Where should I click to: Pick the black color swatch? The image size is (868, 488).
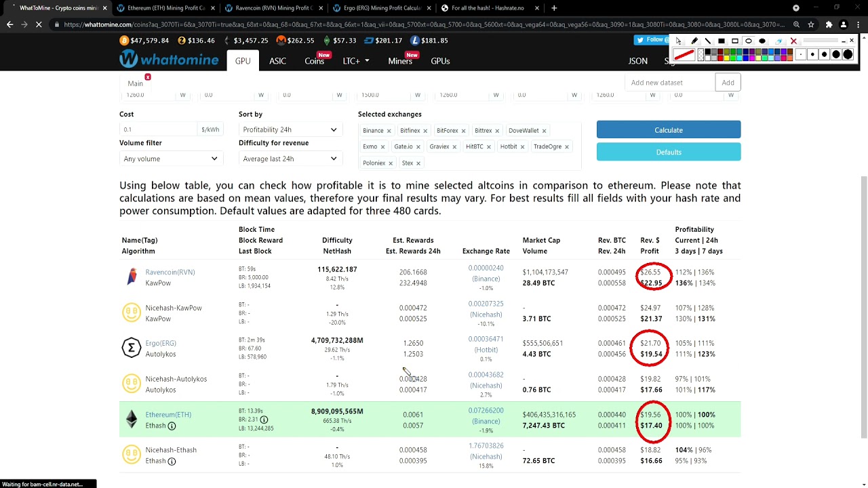(x=707, y=51)
